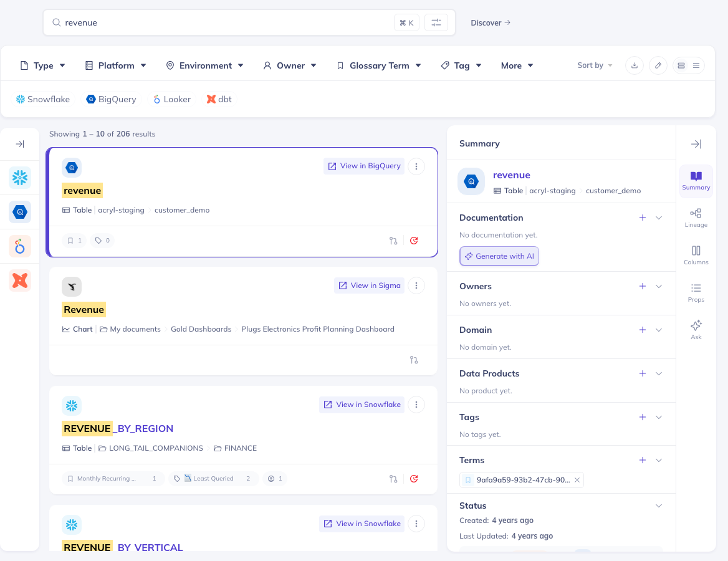Select dbt icon in left sidebar

pos(20,280)
